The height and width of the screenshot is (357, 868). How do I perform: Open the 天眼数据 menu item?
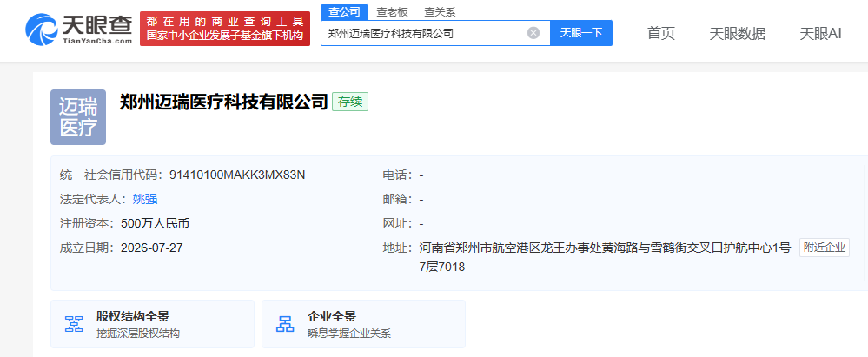(x=737, y=33)
